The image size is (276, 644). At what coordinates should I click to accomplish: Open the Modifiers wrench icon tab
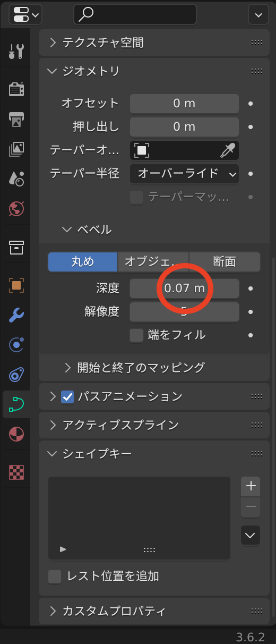pyautogui.click(x=16, y=315)
